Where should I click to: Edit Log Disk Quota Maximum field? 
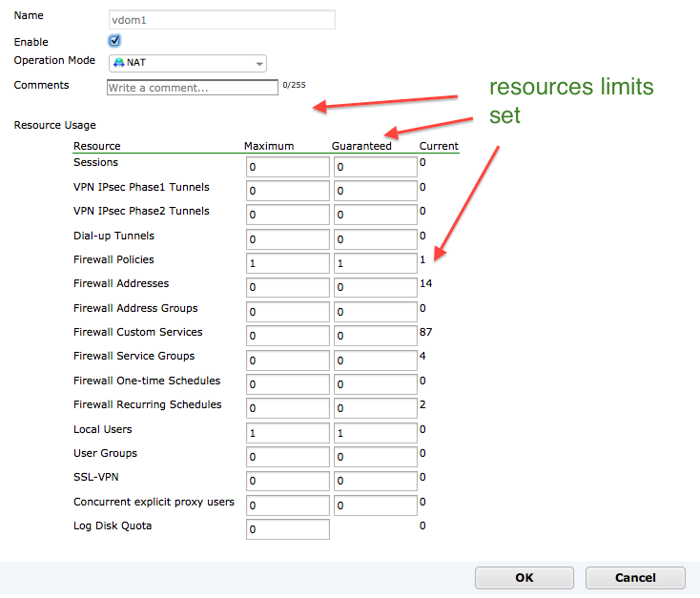click(x=288, y=529)
